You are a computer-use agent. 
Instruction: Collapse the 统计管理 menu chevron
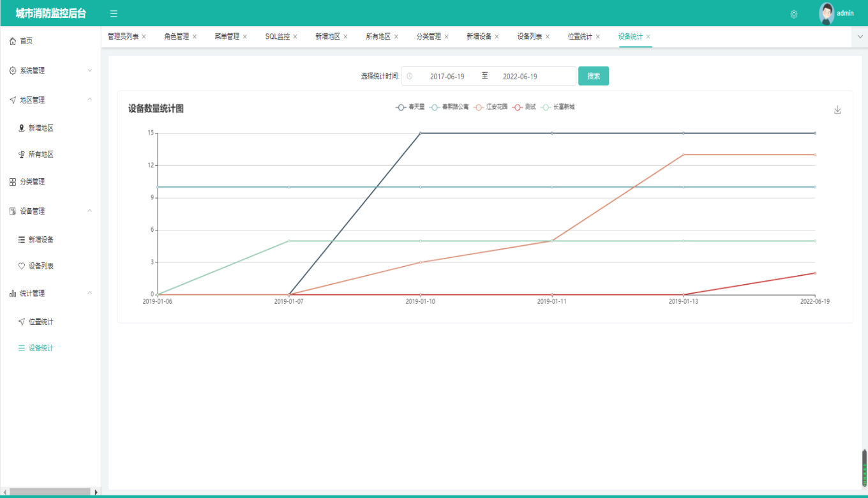[x=89, y=293]
